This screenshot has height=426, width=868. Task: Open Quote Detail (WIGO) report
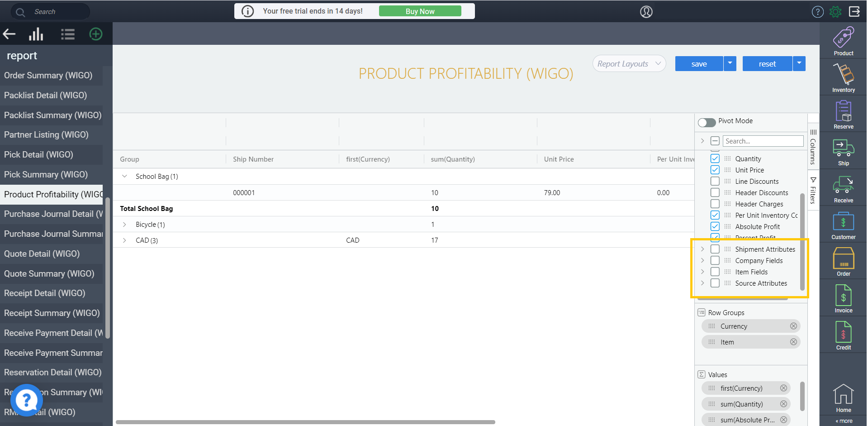(x=52, y=254)
